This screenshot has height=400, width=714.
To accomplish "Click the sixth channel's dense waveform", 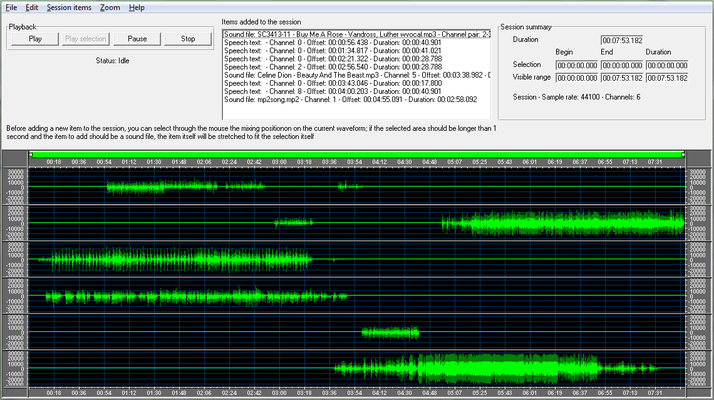I will (495, 368).
